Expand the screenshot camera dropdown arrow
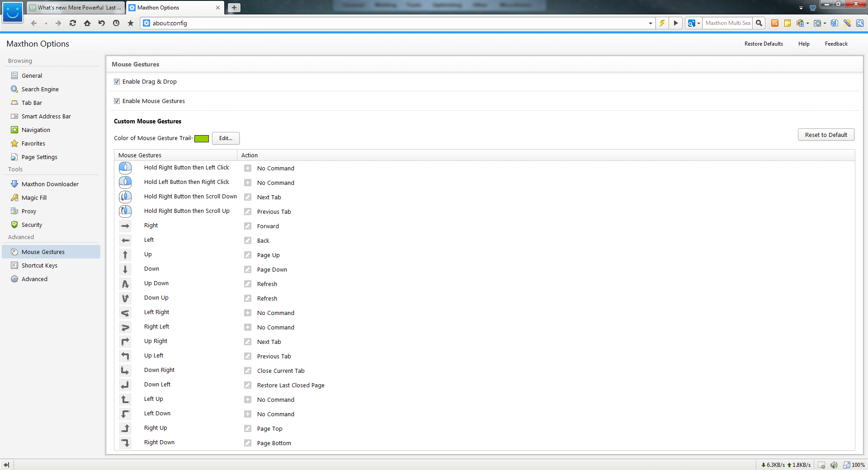This screenshot has width=868, height=470. (825, 23)
